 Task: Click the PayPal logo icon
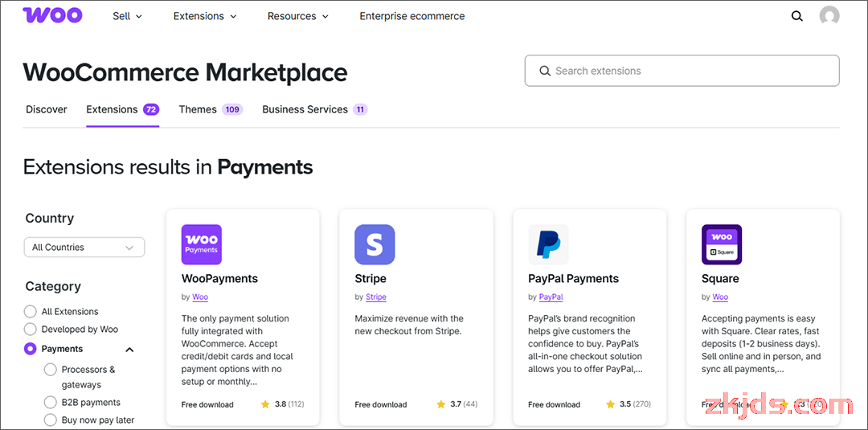pos(549,244)
